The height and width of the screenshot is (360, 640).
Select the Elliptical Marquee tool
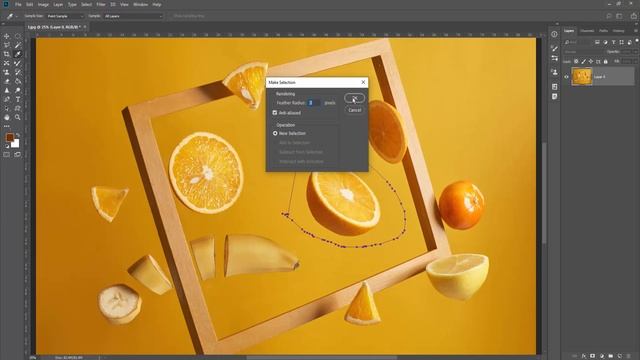[18, 36]
